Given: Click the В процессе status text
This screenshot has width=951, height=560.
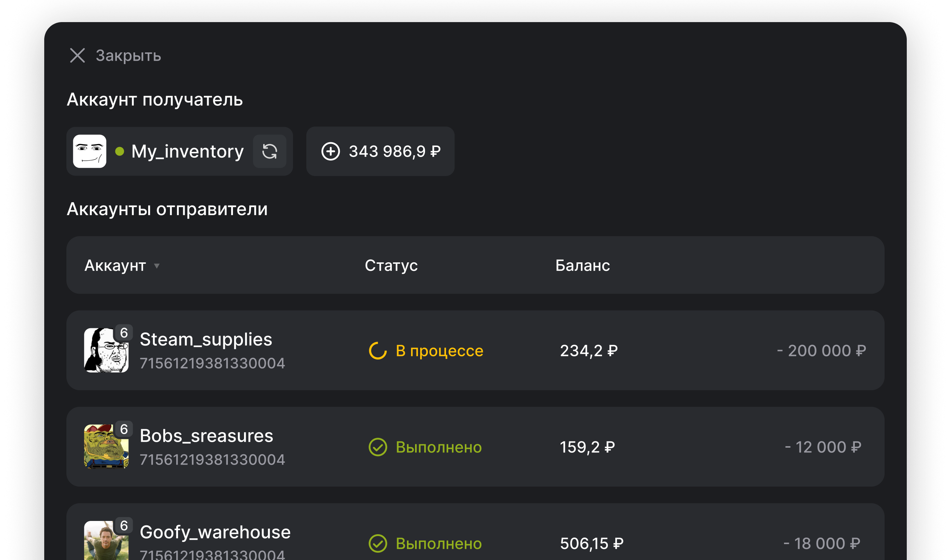Looking at the screenshot, I should 439,351.
